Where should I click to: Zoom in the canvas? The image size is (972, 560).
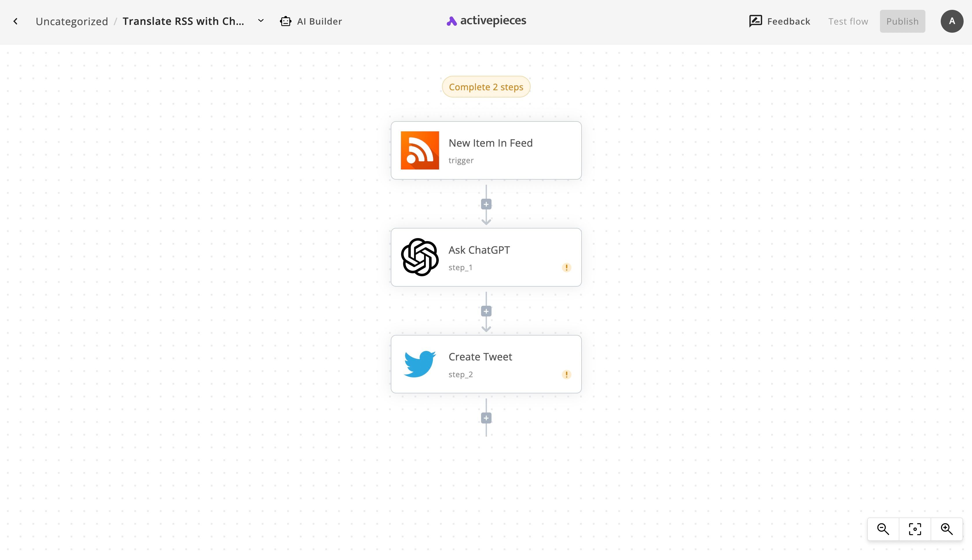click(947, 529)
